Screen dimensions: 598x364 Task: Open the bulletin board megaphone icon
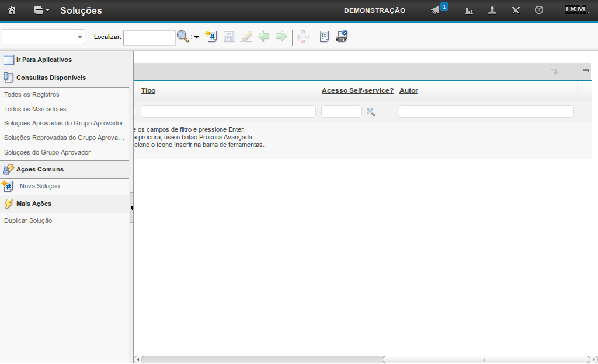pos(435,10)
